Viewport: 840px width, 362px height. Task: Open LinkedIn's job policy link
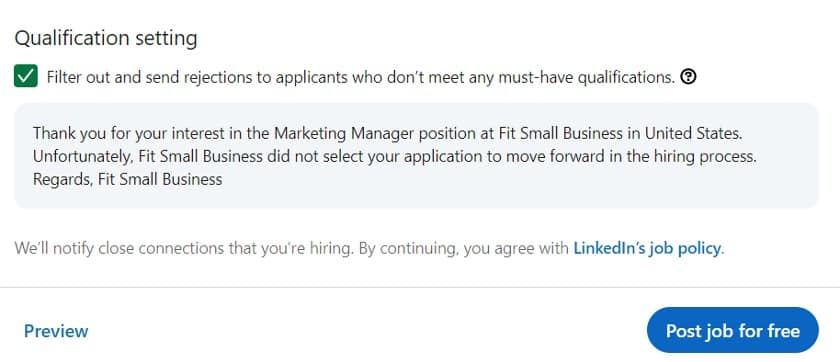pos(648,248)
